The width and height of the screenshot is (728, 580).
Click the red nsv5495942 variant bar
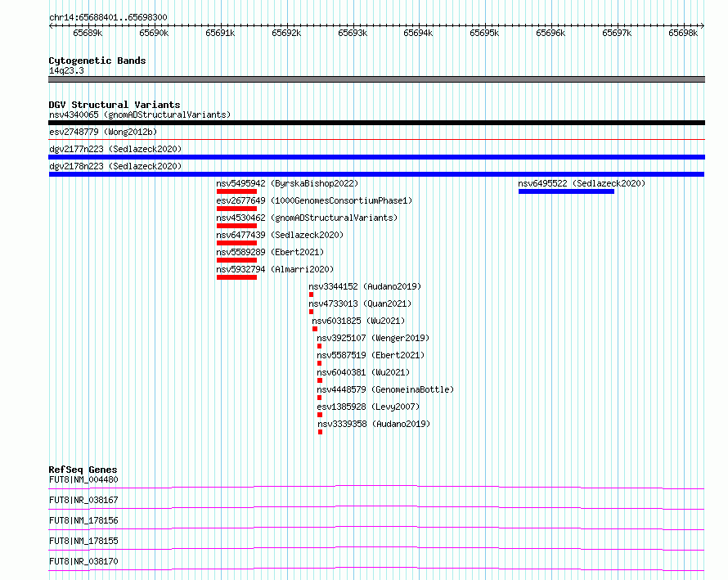point(236,191)
